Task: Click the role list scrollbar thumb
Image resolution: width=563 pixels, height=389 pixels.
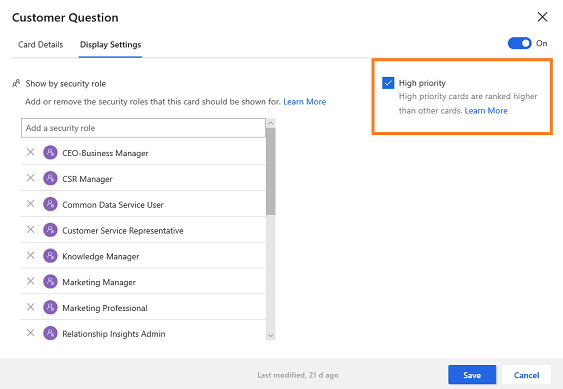Action: click(x=271, y=171)
